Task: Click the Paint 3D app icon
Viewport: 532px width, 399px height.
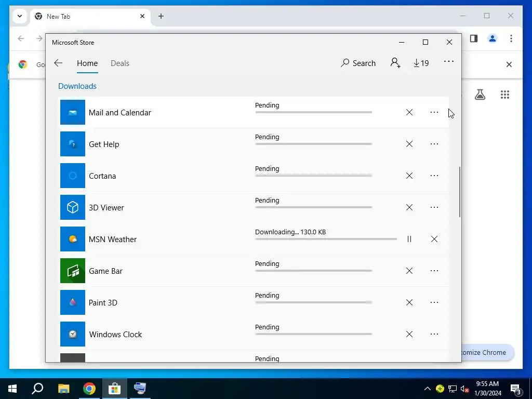Action: pos(73,302)
